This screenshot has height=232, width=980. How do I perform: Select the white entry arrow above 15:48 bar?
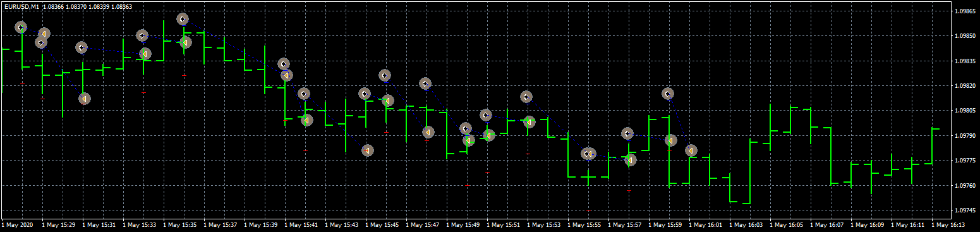click(425, 83)
